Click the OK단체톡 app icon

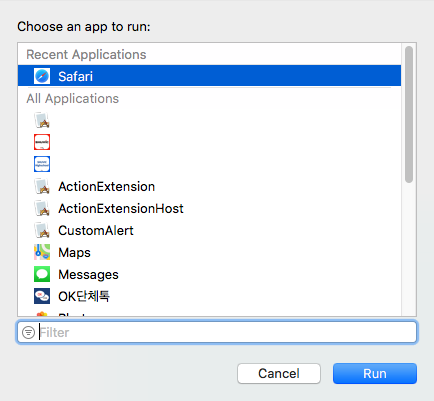tap(42, 296)
